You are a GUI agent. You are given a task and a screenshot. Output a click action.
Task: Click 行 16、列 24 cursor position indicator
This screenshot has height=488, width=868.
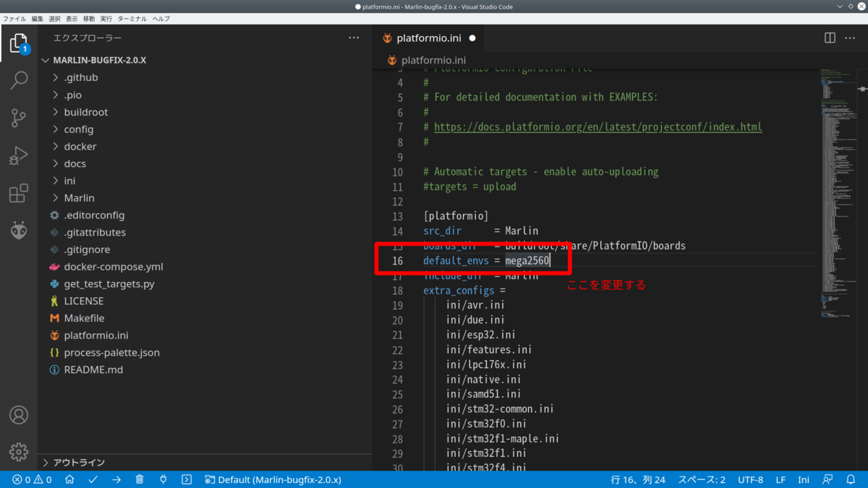coord(638,479)
